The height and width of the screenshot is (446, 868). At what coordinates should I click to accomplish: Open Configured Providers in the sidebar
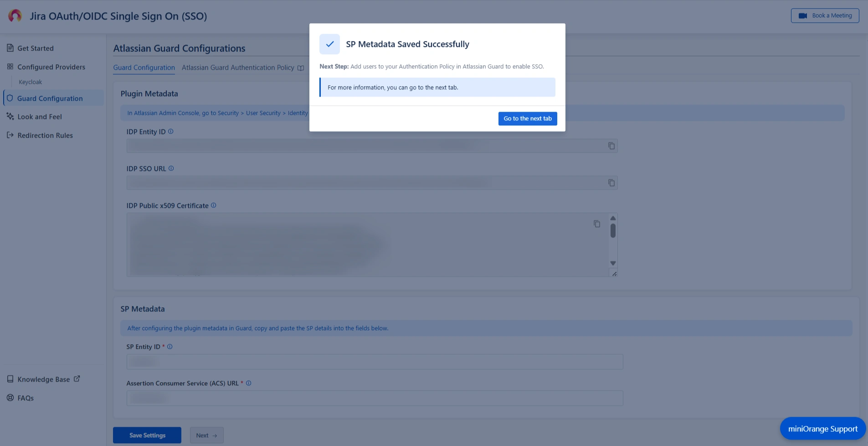51,67
